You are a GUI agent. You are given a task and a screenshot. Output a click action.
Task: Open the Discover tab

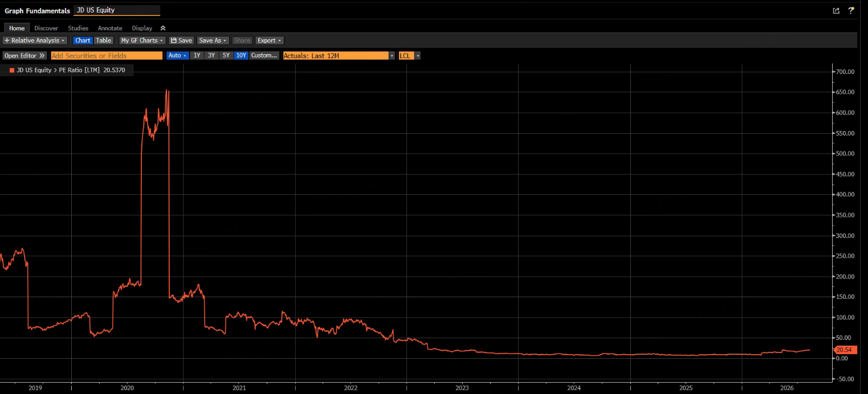(46, 28)
